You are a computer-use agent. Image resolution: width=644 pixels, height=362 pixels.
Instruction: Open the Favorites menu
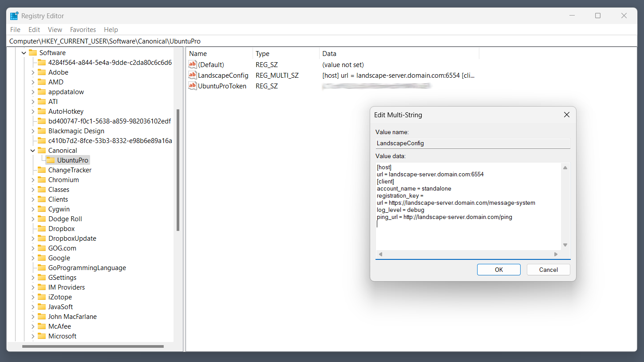[83, 30]
